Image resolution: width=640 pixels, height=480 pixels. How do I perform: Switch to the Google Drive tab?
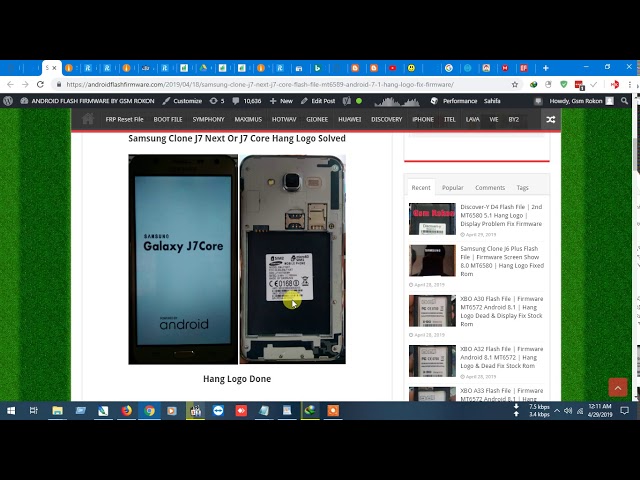203,68
